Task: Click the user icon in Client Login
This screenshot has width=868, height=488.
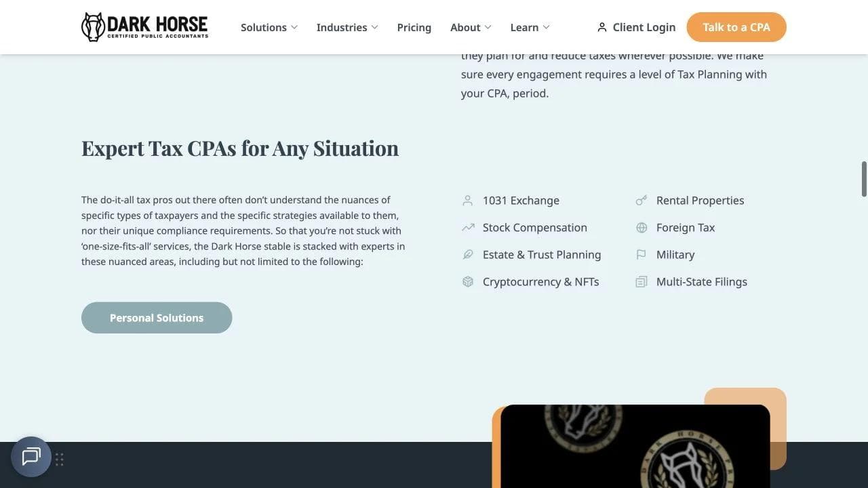Action: (x=601, y=27)
